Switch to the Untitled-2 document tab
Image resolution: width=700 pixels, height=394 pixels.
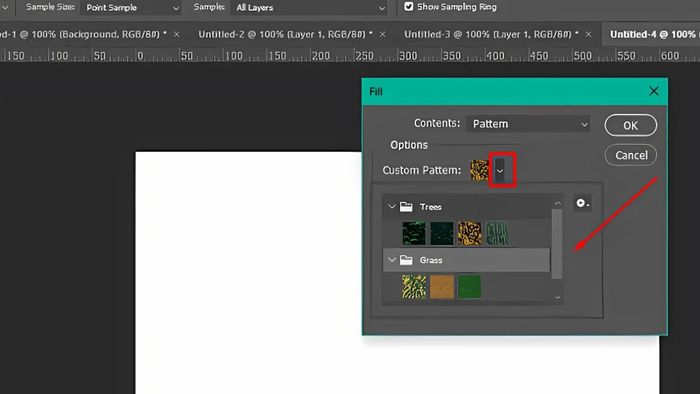[285, 34]
